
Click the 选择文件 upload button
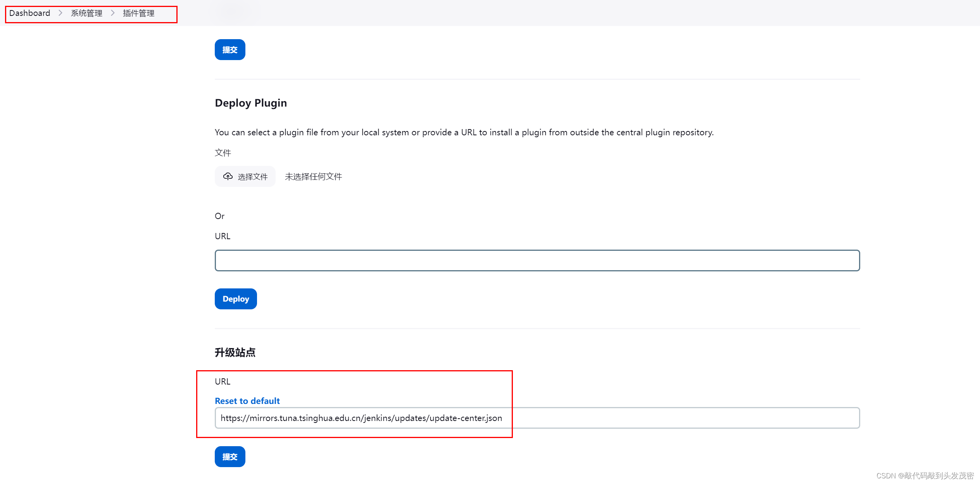[x=245, y=177]
